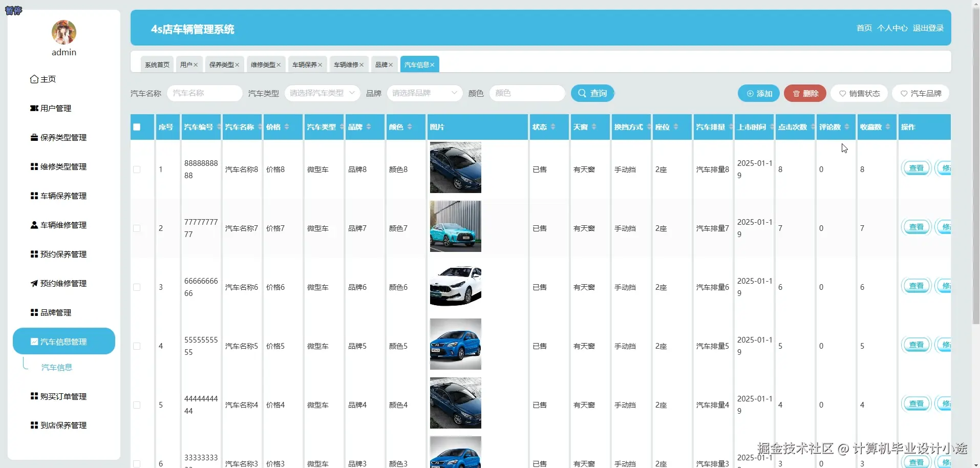The height and width of the screenshot is (468, 980).
Task: Close the 车辆维修 tab
Action: point(361,65)
